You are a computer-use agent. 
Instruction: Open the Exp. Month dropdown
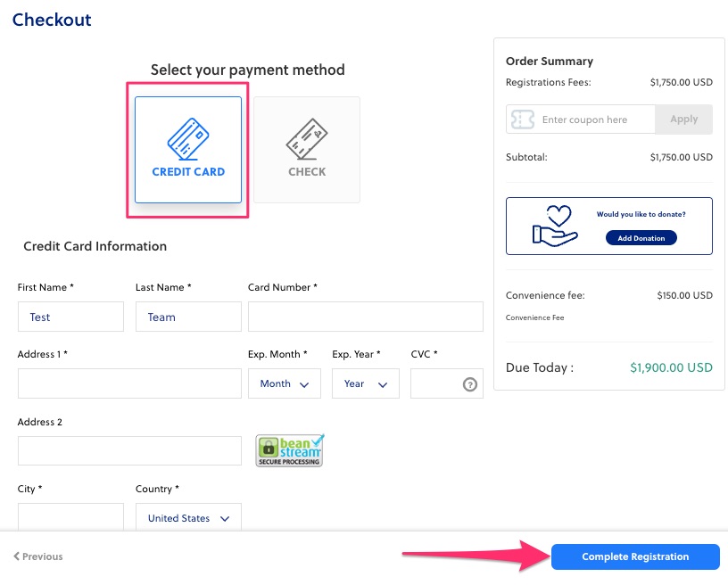coord(284,383)
